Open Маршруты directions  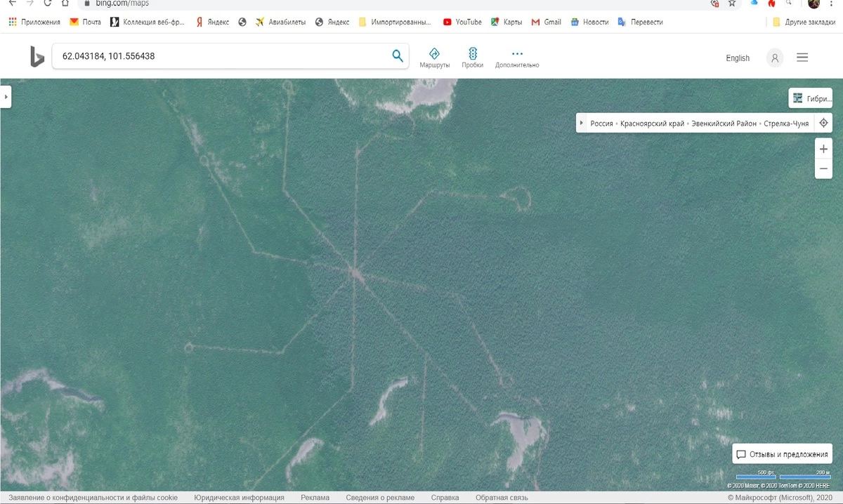[434, 58]
